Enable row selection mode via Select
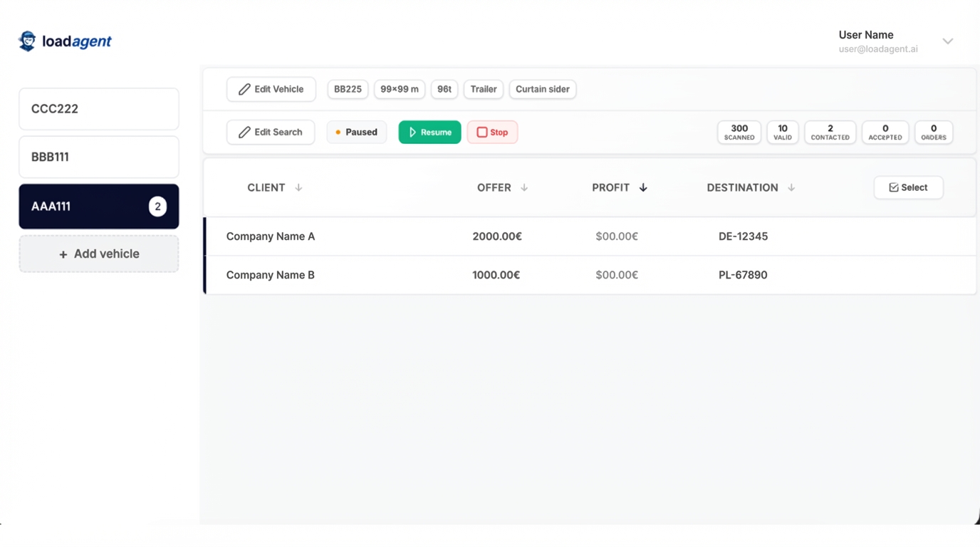 coord(909,187)
